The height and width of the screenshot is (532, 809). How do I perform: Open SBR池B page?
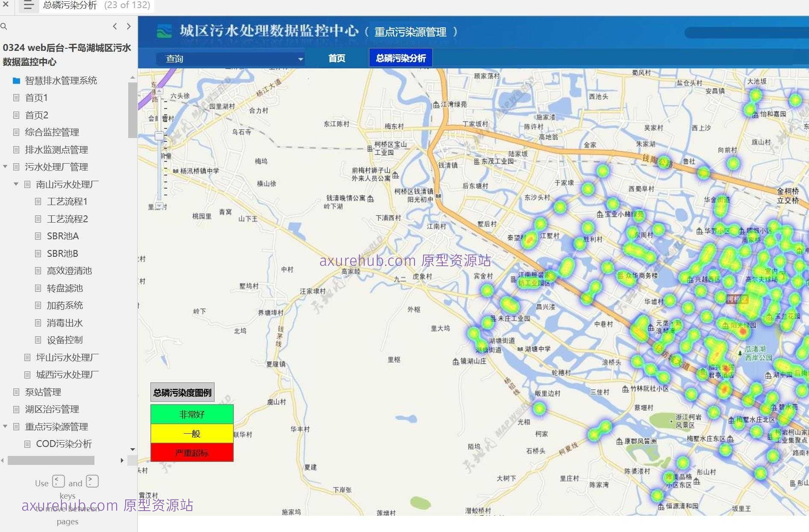(x=62, y=253)
